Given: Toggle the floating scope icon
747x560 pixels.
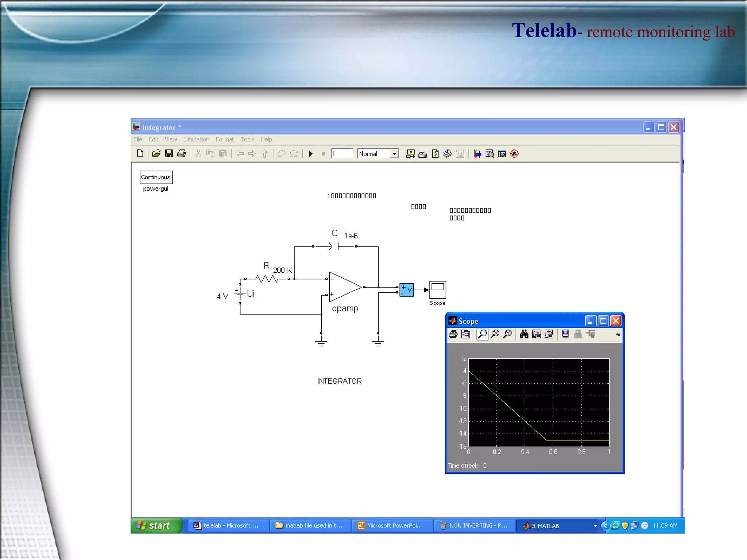Looking at the screenshot, I should 565,334.
